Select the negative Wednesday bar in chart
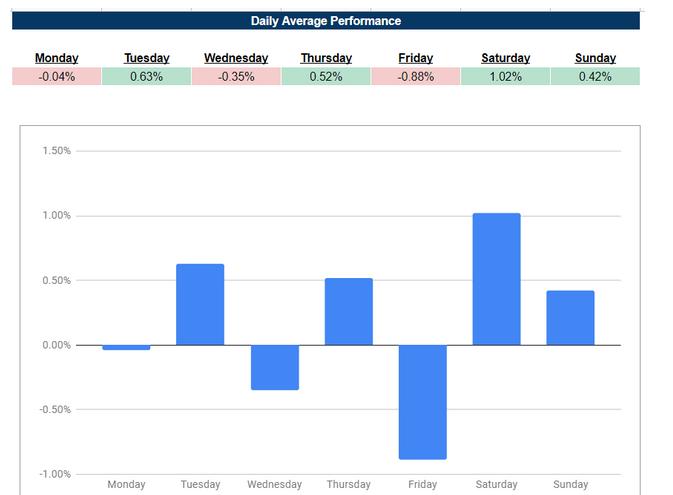 [x=274, y=367]
